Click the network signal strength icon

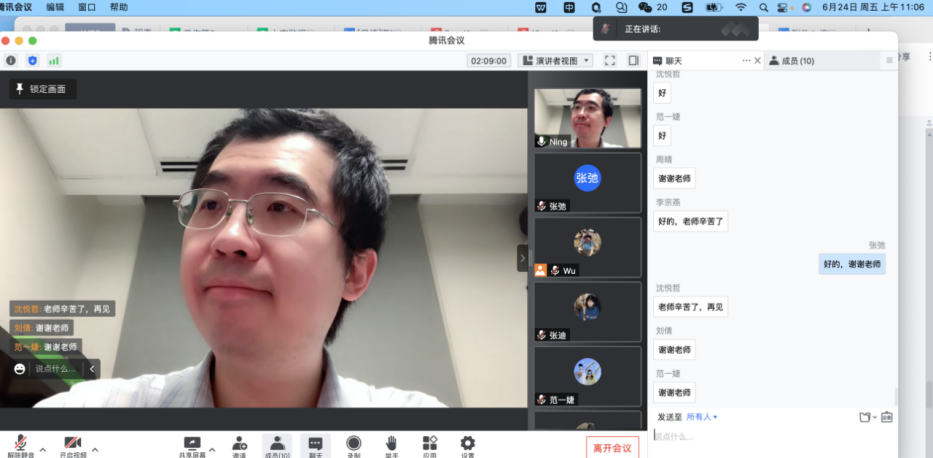(x=54, y=60)
